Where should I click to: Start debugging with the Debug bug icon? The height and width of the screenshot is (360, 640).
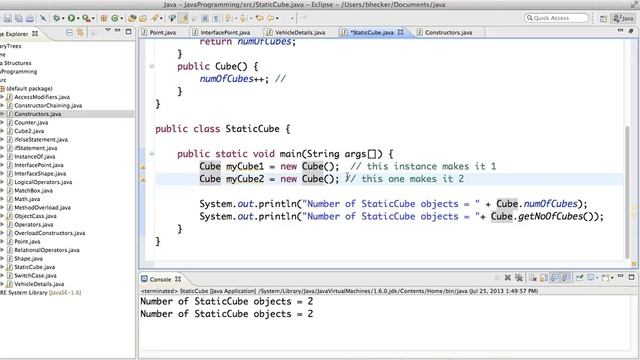(56, 18)
